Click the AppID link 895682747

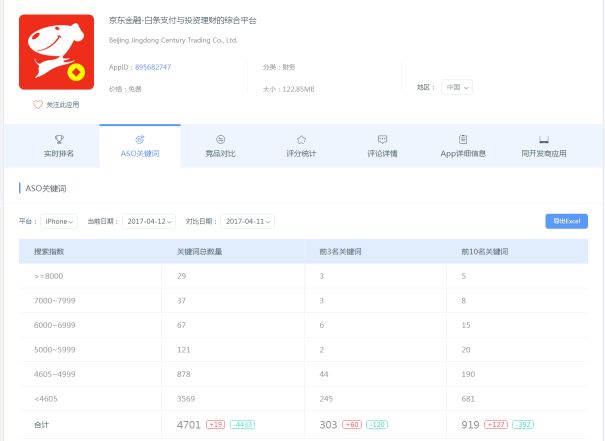pyautogui.click(x=153, y=67)
